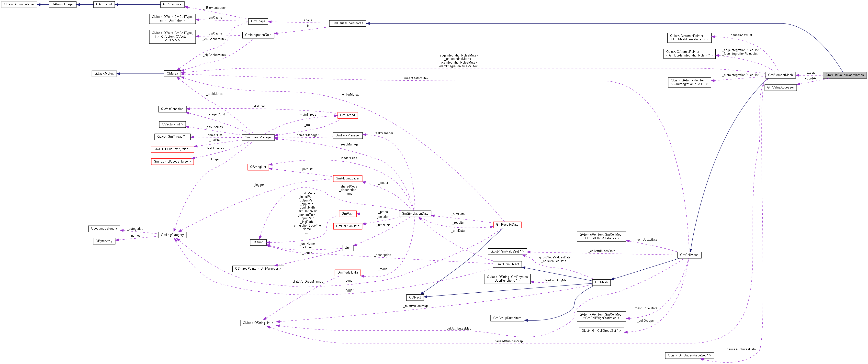Open the QString class node
Image resolution: width=868 pixels, height=364 pixels.
tap(258, 243)
